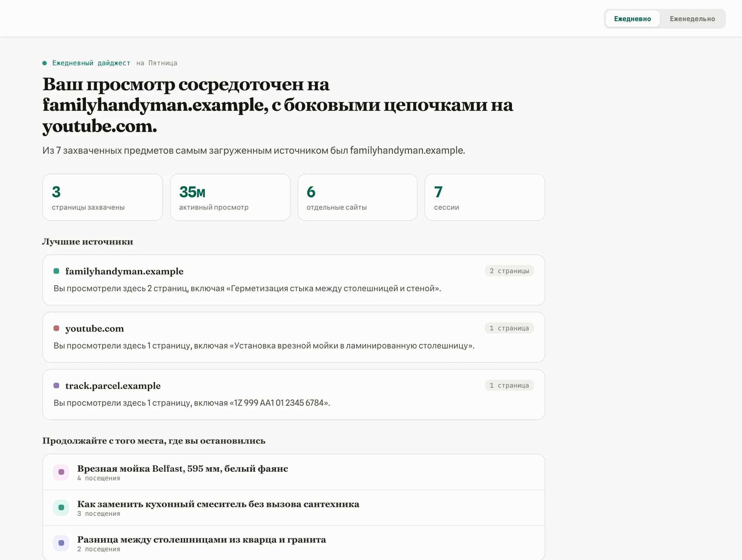Click the Ежедневный дайджест label
Viewport: 742px width, 560px height.
[91, 63]
